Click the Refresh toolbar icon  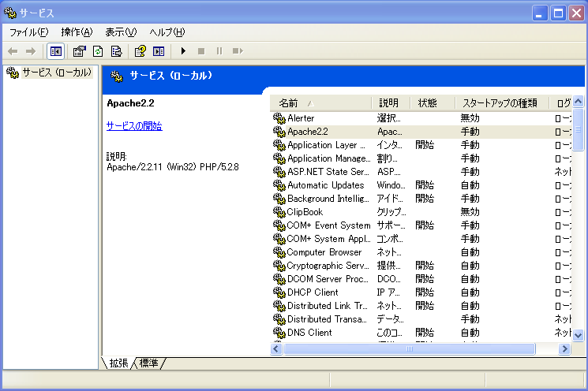(98, 51)
